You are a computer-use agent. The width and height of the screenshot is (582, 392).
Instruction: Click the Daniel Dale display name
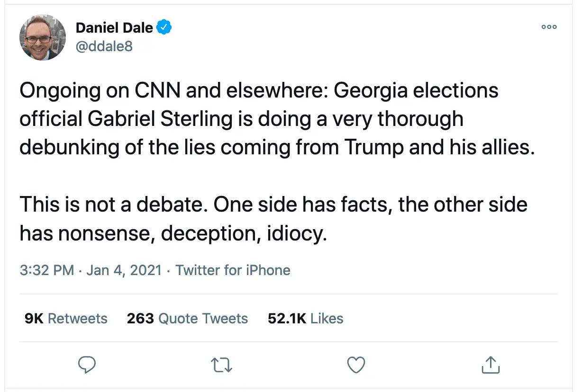click(x=114, y=27)
